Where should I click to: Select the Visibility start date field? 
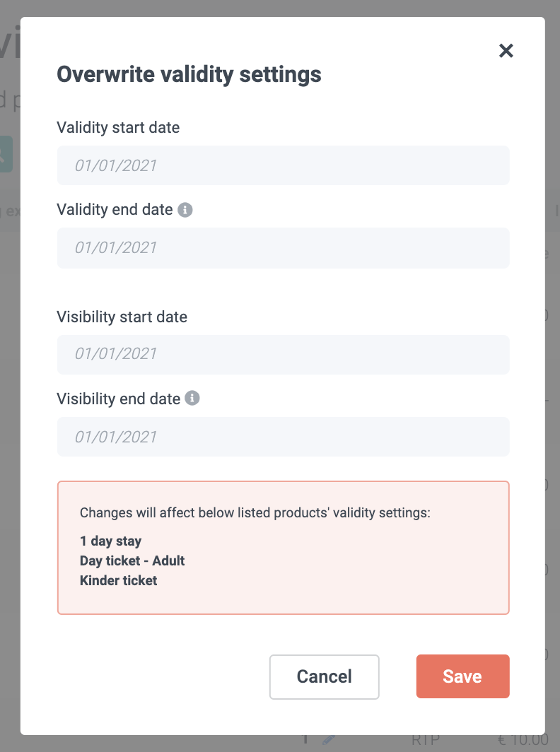point(283,354)
